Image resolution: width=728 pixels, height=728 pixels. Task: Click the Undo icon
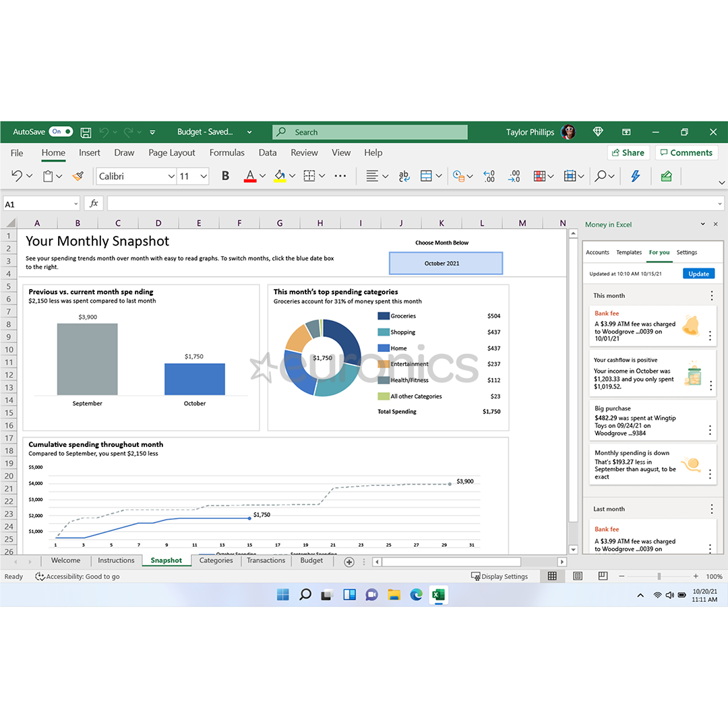(17, 176)
